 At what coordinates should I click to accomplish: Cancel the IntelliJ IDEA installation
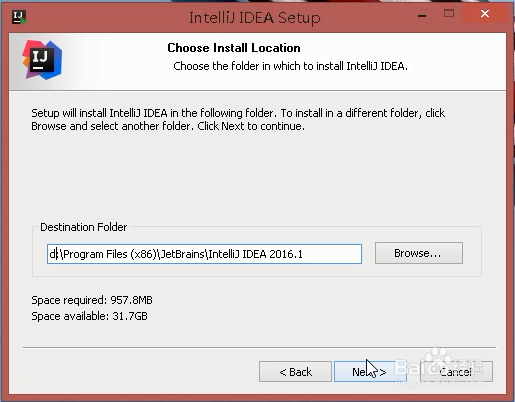456,372
